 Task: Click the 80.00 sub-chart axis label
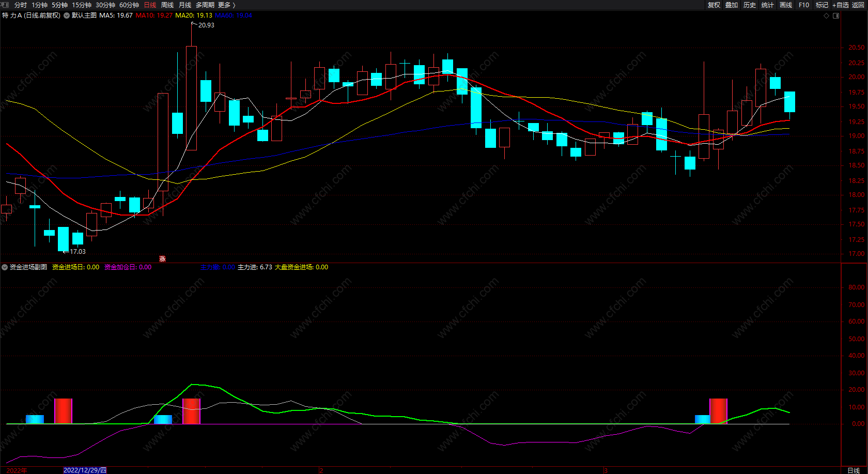click(x=856, y=287)
